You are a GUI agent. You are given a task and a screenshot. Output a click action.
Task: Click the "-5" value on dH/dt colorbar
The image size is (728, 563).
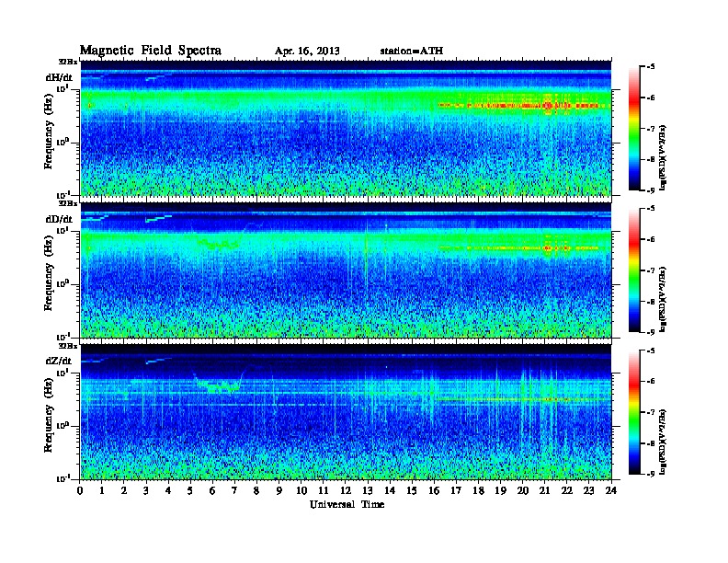[x=651, y=67]
